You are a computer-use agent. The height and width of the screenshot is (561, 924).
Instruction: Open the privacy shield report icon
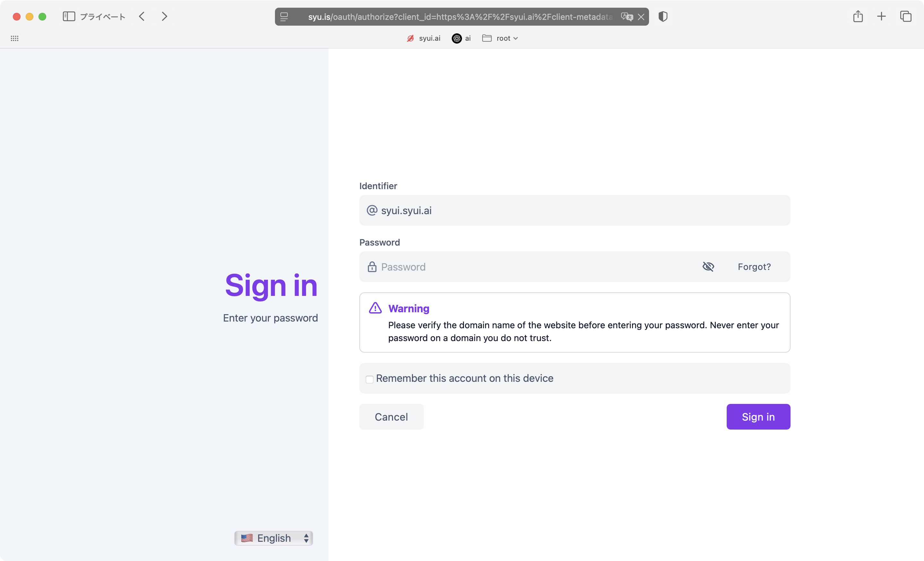tap(663, 16)
